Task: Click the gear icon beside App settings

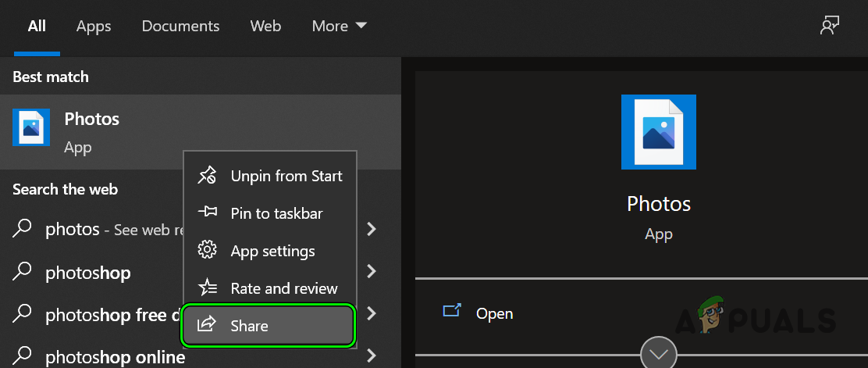Action: click(207, 251)
